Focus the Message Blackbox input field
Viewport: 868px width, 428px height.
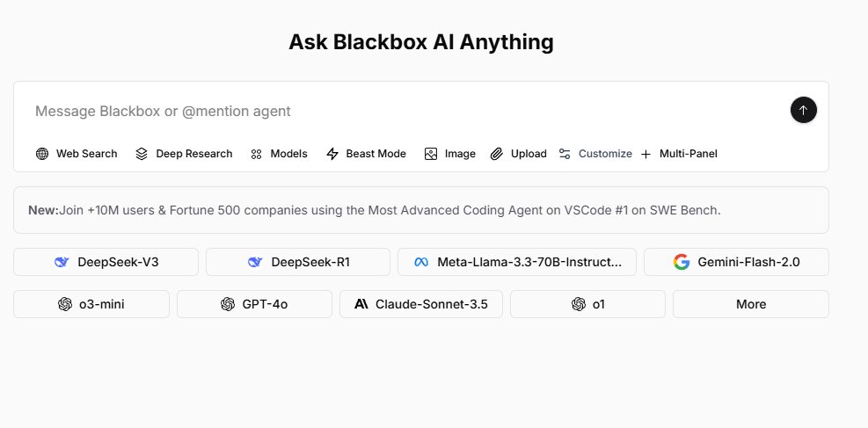click(407, 111)
